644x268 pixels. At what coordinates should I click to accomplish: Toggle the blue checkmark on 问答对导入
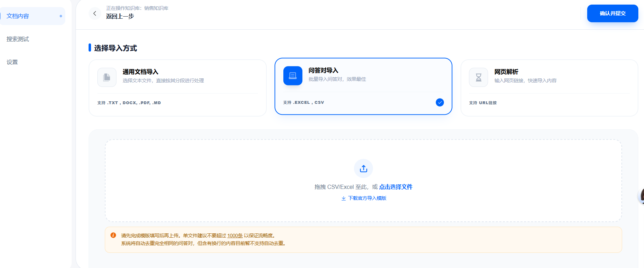pos(439,102)
